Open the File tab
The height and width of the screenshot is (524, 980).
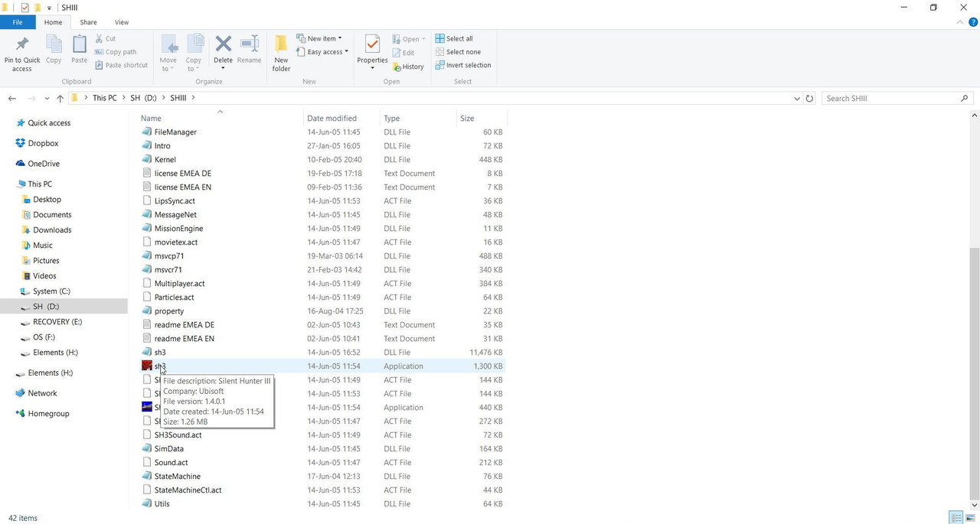point(17,22)
